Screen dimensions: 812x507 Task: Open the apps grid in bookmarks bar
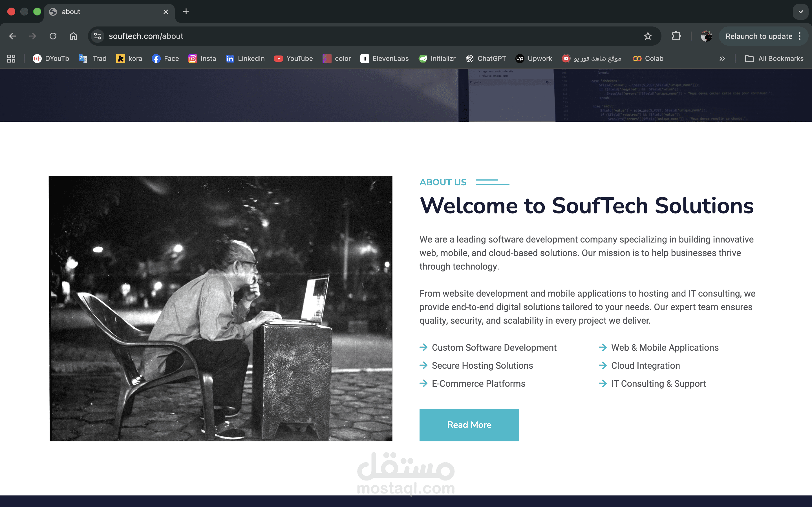[11, 59]
